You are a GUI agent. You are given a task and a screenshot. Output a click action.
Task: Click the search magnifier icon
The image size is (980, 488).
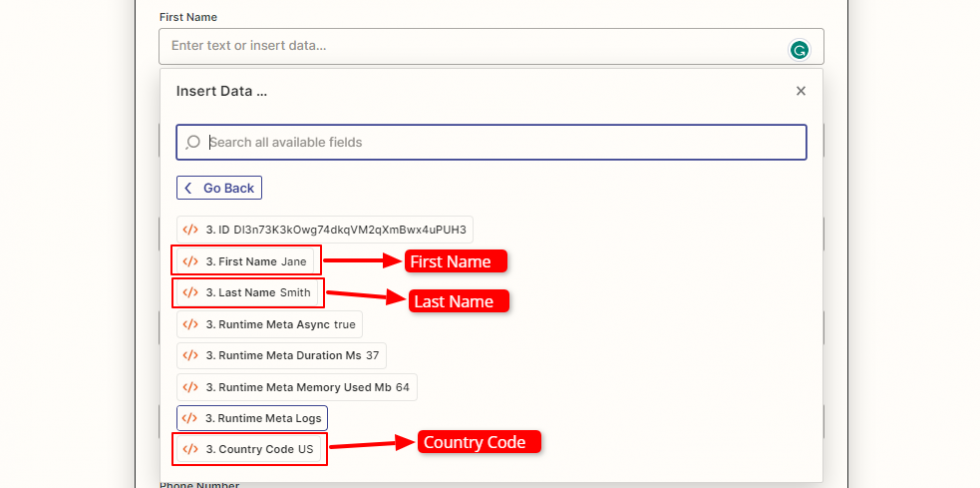194,142
